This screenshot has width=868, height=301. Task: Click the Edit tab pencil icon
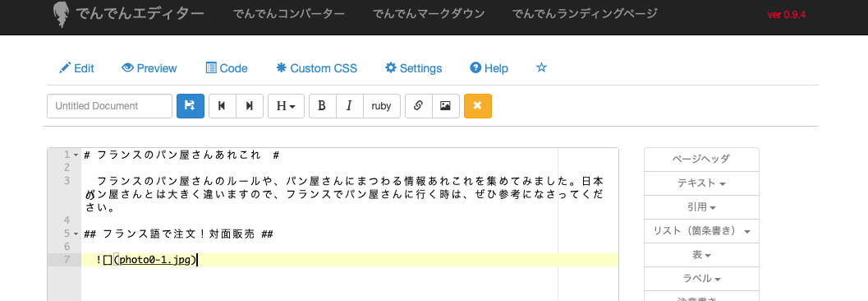point(65,67)
